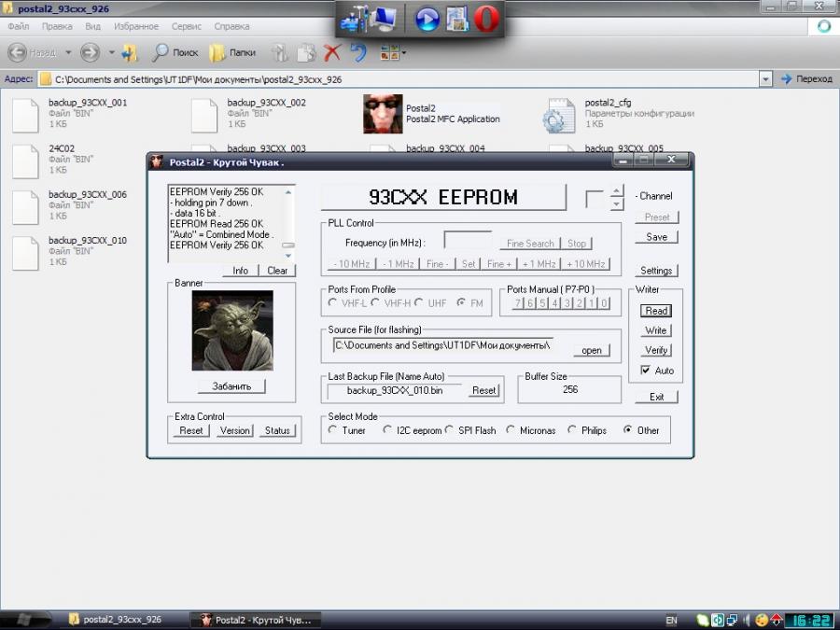Viewport: 840px width, 630px height.
Task: Increase the Channel with the up stepper
Action: tap(617, 190)
